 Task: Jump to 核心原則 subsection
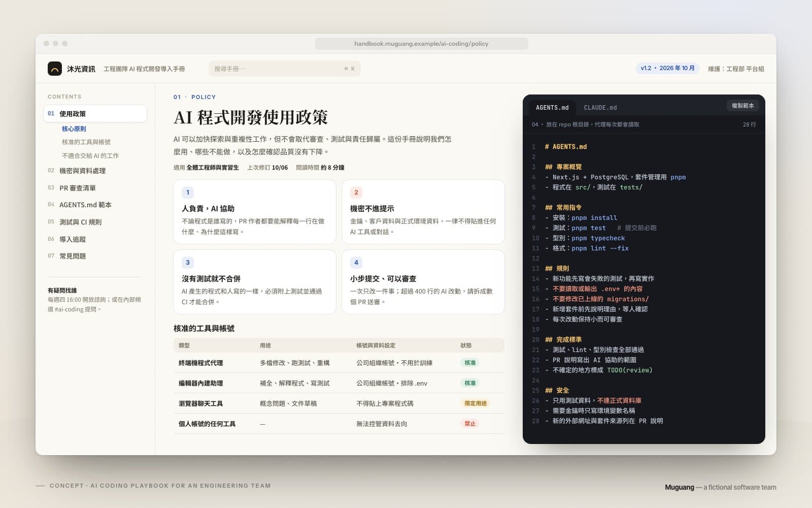[x=74, y=129]
